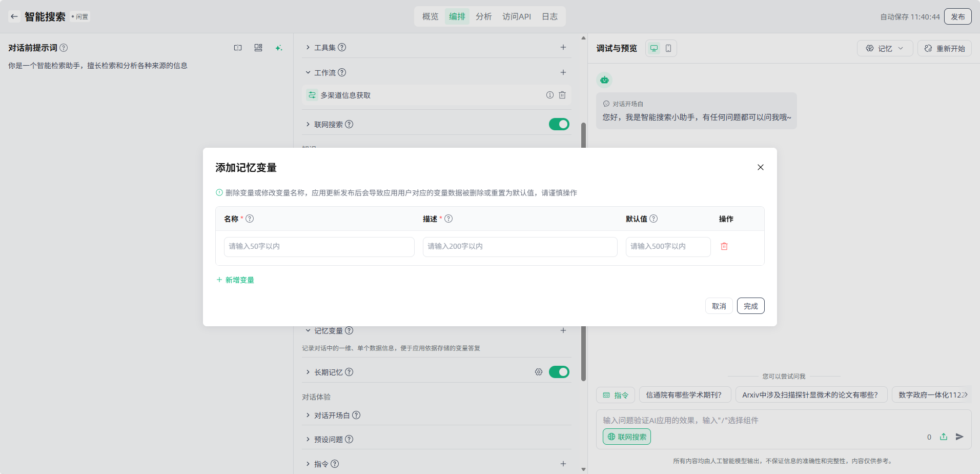Click the AI prompt optimize sparkle icon
Image resolution: width=980 pixels, height=474 pixels.
click(x=278, y=48)
